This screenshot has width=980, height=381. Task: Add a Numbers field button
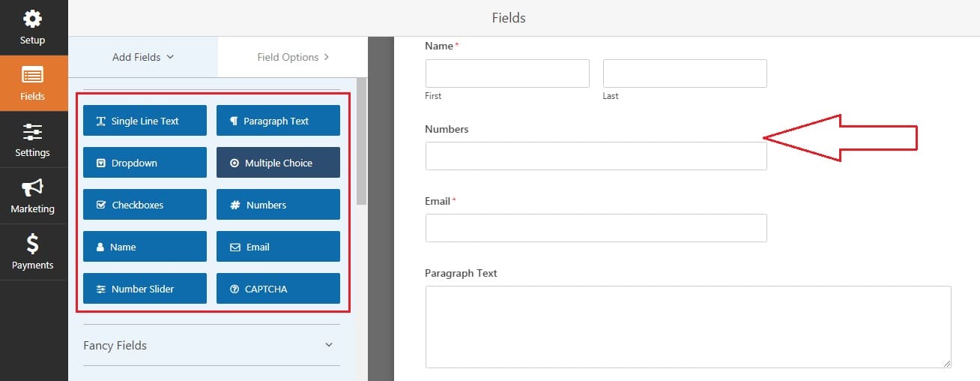278,205
